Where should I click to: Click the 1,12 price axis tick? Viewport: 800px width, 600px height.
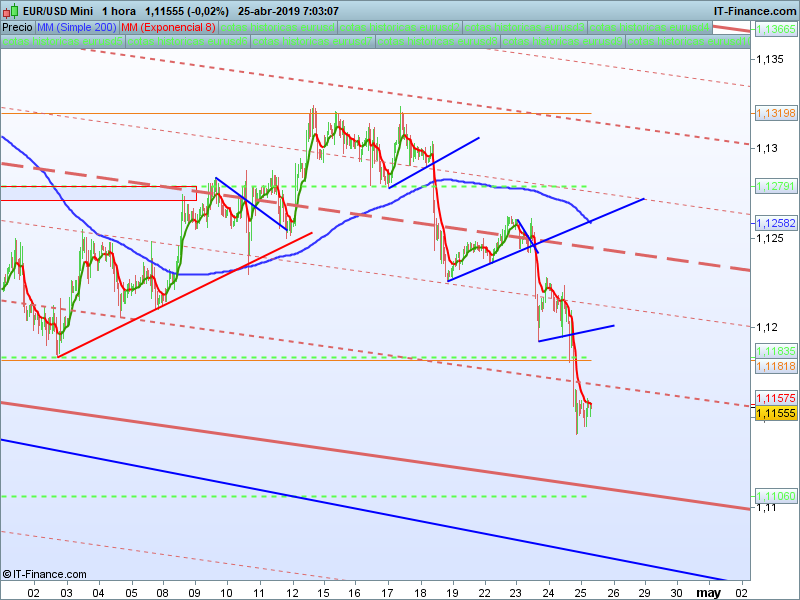point(767,327)
